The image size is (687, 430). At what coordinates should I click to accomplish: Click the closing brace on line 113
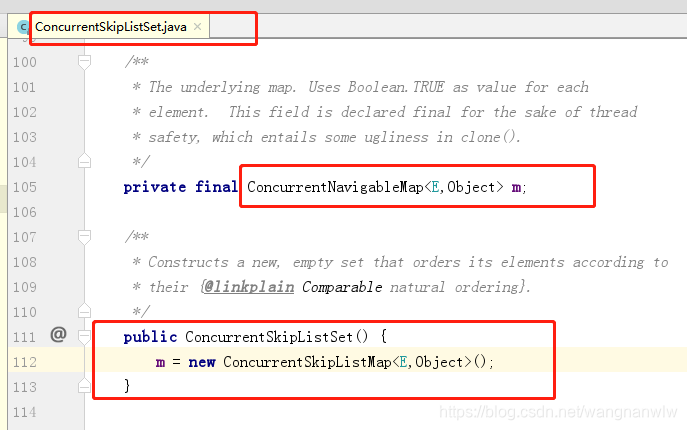click(127, 386)
